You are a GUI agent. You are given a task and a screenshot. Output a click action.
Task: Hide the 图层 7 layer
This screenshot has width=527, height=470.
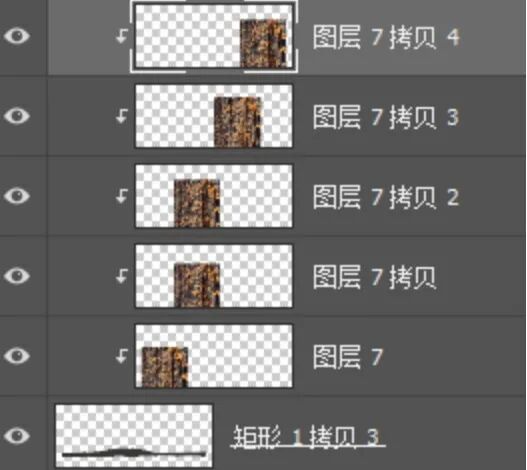(x=17, y=355)
